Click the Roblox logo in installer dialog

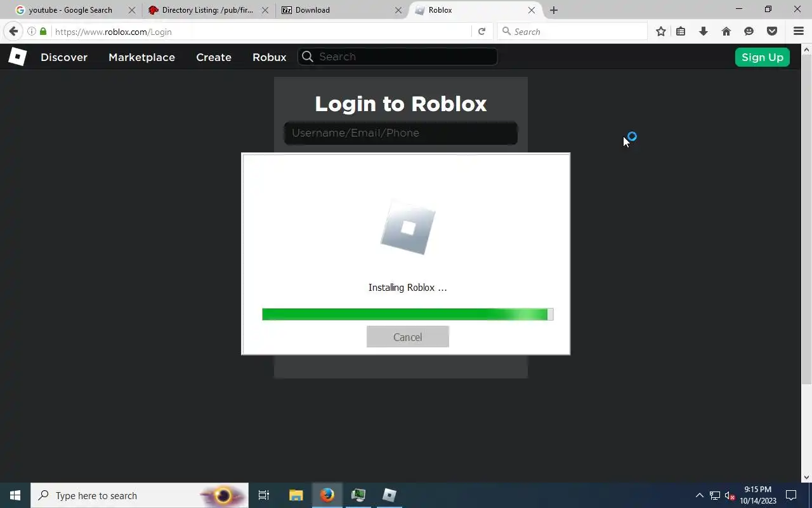(408, 227)
